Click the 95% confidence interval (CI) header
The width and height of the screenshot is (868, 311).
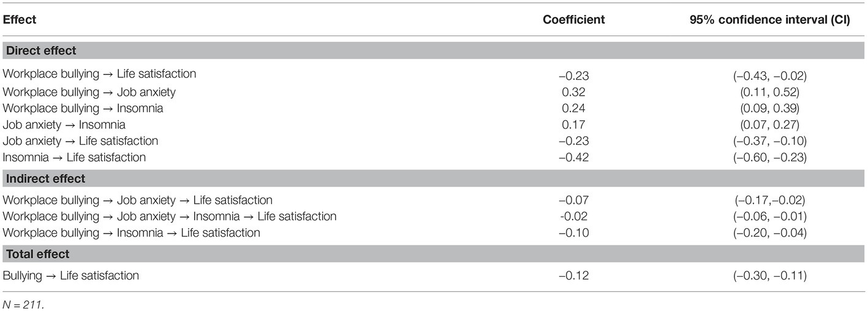click(770, 20)
